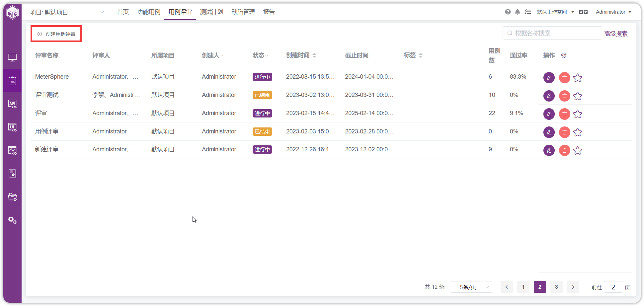The image size is (644, 306).
Task: Open the help question mark icon
Action: (x=508, y=12)
